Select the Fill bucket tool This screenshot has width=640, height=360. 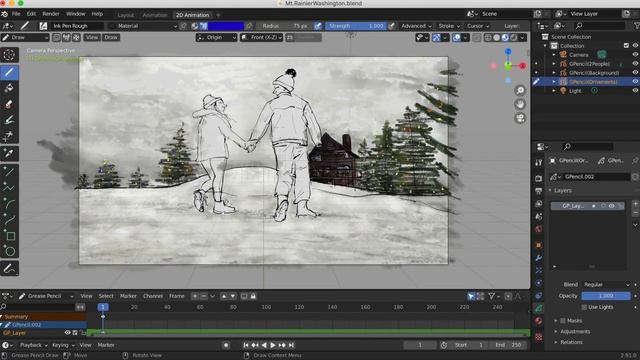coord(9,88)
